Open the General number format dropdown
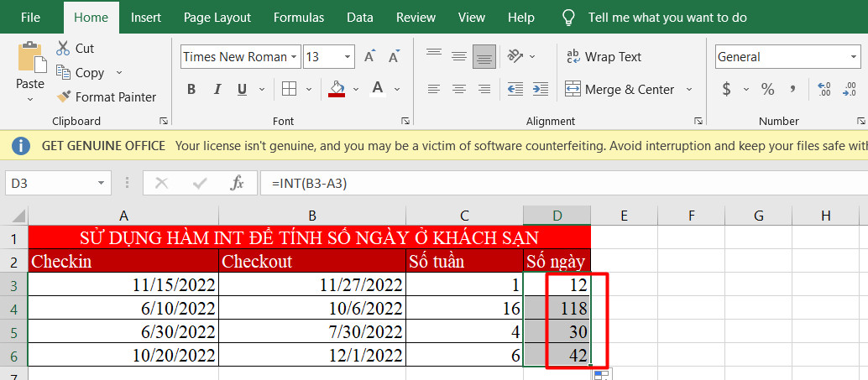Image resolution: width=868 pixels, height=380 pixels. [x=854, y=57]
